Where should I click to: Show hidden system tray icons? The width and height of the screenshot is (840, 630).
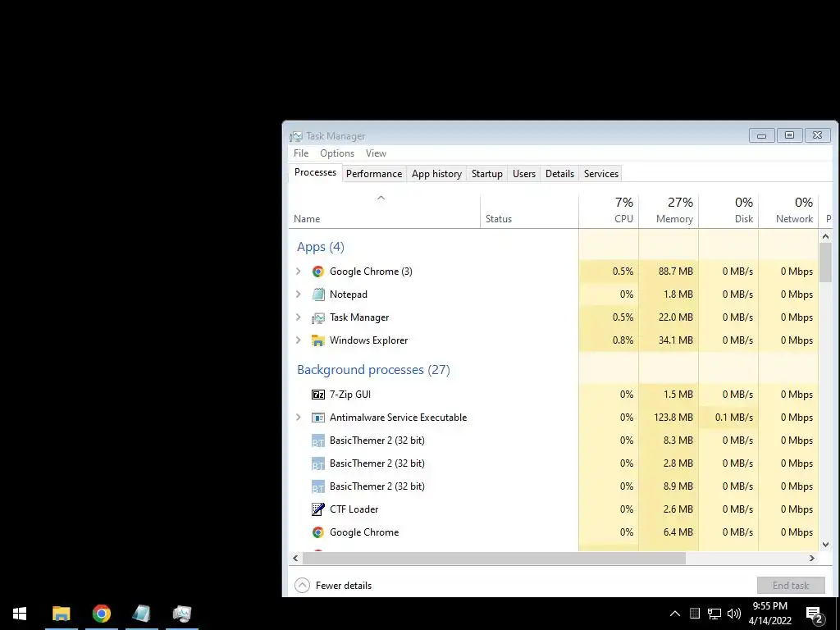coord(675,614)
